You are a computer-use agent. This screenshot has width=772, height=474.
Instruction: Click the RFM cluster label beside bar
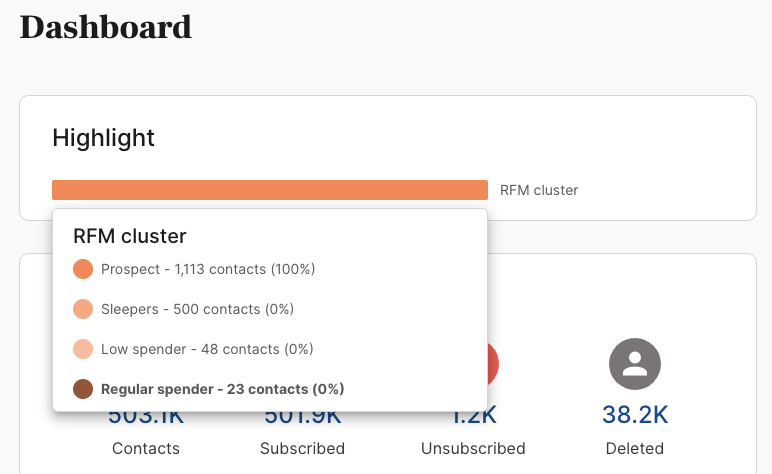click(x=539, y=190)
